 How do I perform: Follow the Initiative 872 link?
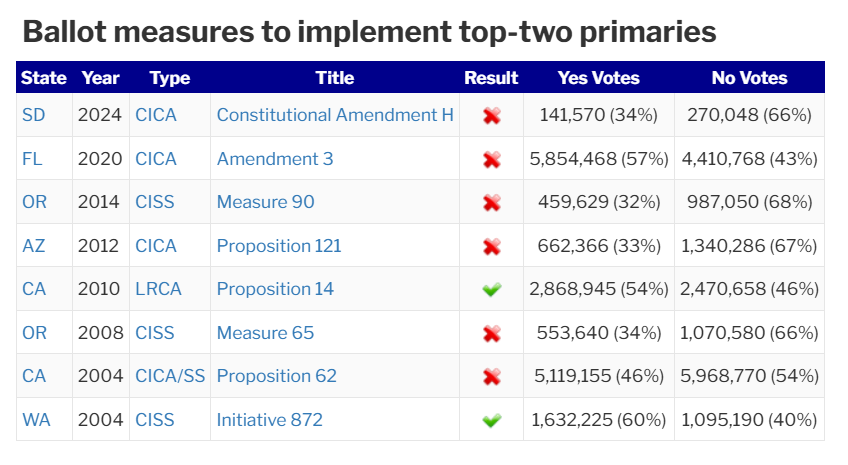[270, 420]
